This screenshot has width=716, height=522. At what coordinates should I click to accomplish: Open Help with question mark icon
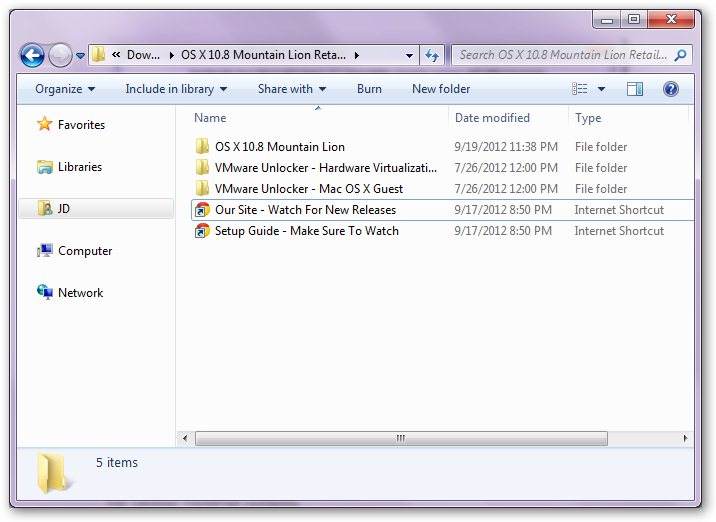[670, 89]
